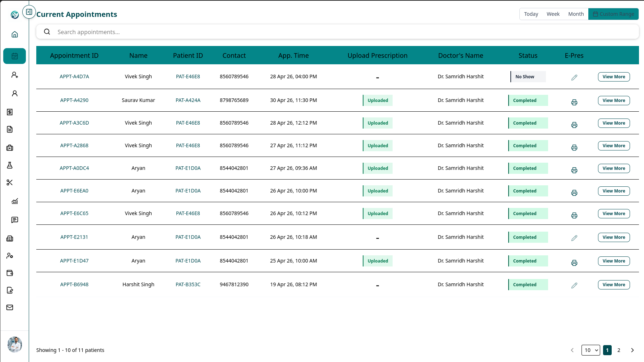The height and width of the screenshot is (362, 644).
Task: Click View More for APPT-E6EA0
Action: pyautogui.click(x=614, y=191)
